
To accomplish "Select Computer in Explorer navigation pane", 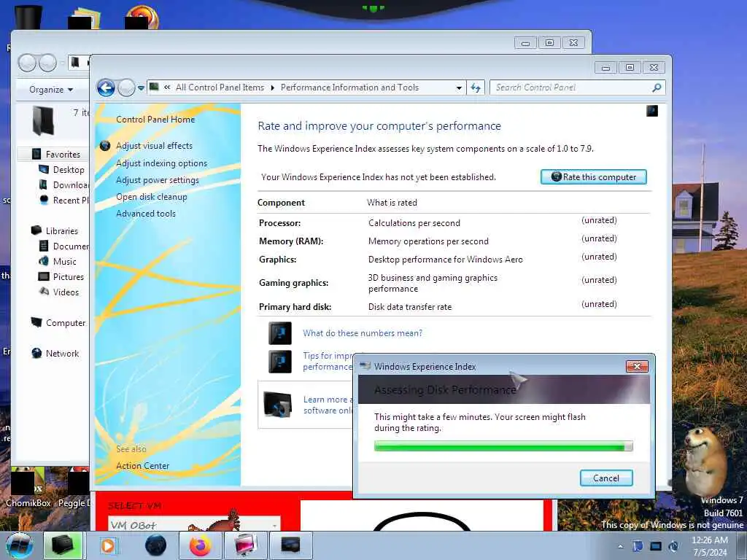I will point(66,323).
